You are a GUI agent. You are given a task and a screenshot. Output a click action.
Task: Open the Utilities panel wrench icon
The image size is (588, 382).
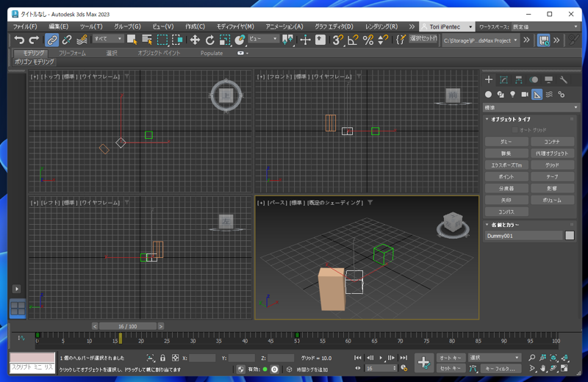(x=564, y=79)
